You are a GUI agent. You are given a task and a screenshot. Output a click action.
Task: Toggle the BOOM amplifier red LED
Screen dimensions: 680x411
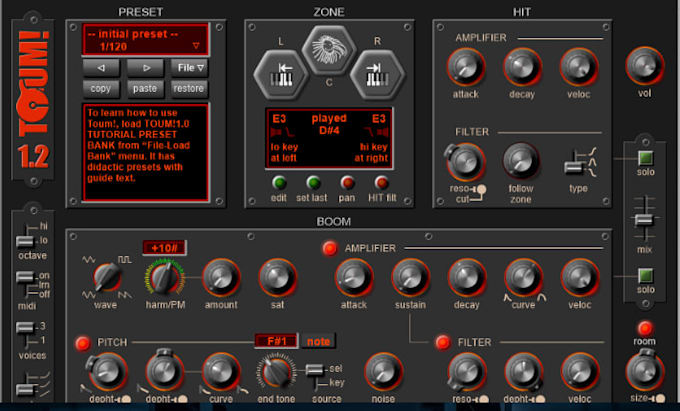[330, 248]
